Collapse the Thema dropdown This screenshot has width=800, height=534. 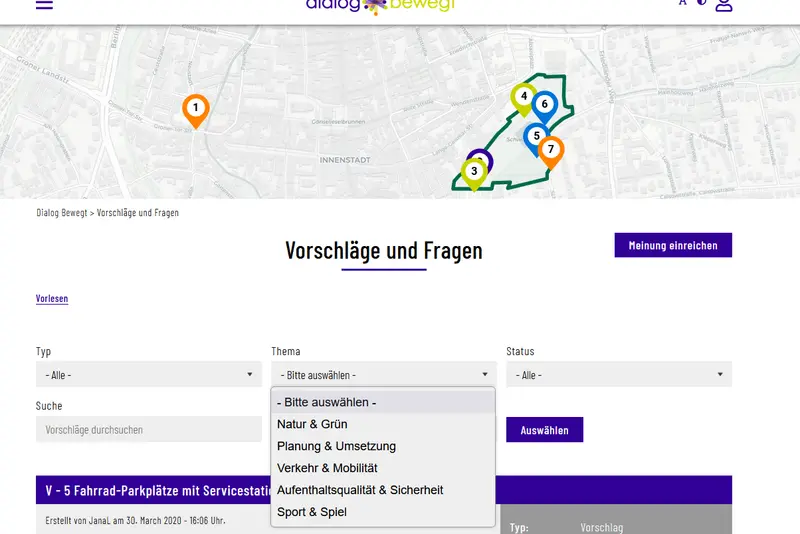(x=384, y=374)
